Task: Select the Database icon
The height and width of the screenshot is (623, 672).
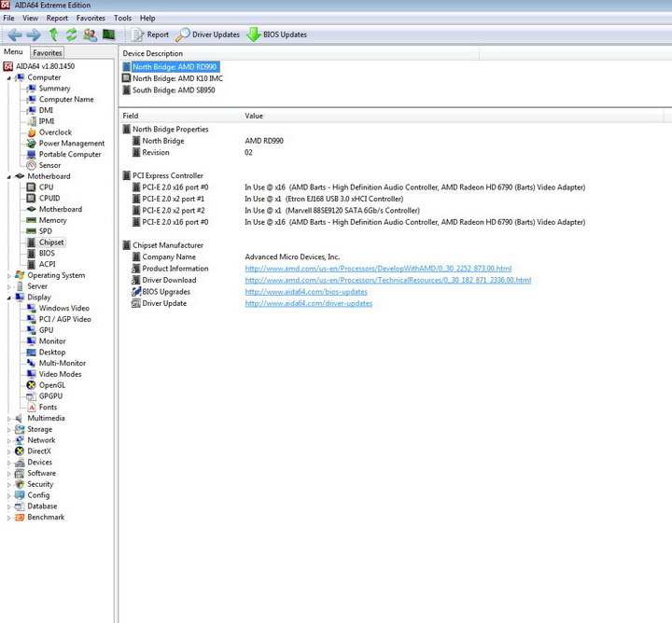Action: tap(20, 506)
